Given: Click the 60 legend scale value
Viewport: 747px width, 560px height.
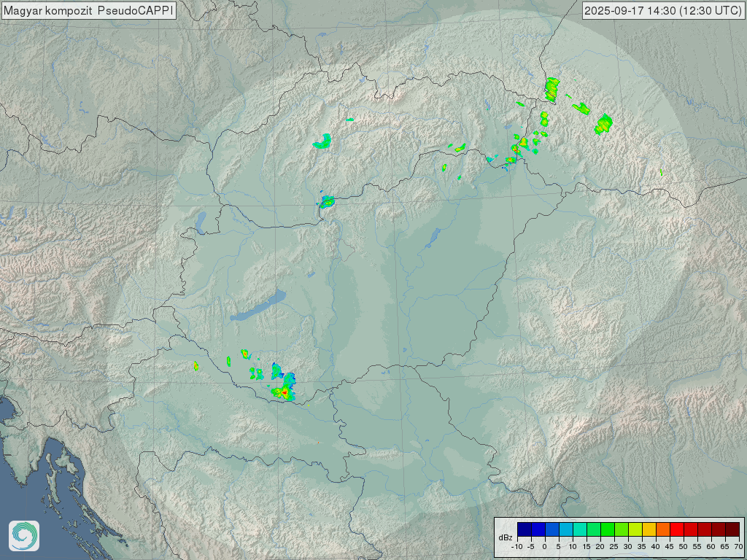Looking at the screenshot, I should (x=711, y=547).
